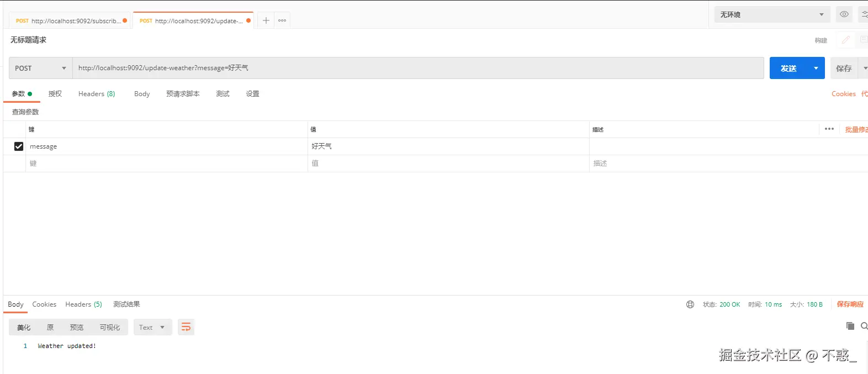The height and width of the screenshot is (374, 868).
Task: Click the 'Weather updated!' response line
Action: [x=67, y=346]
